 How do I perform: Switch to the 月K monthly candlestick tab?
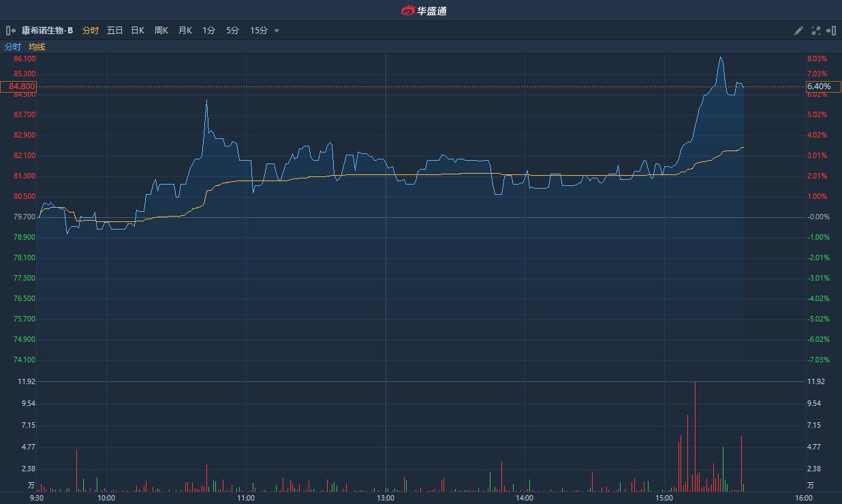pyautogui.click(x=185, y=31)
